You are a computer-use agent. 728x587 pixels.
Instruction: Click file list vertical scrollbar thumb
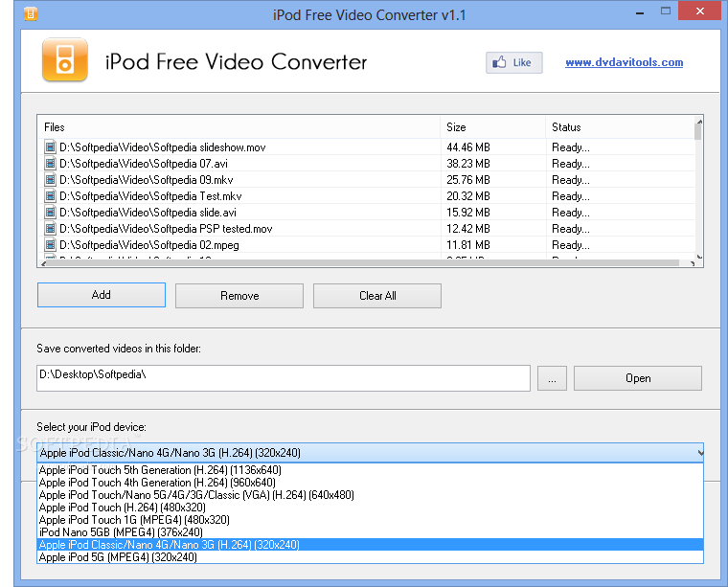[x=697, y=132]
